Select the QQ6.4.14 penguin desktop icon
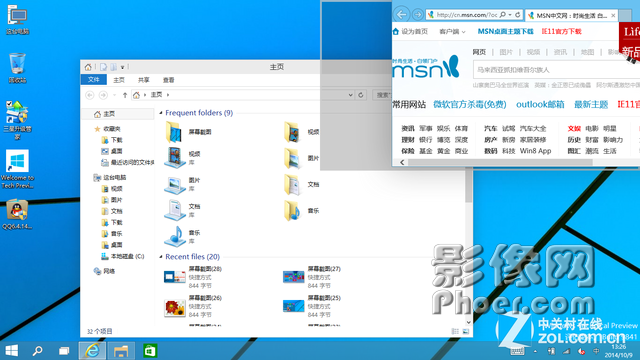The width and height of the screenshot is (640, 360). pyautogui.click(x=17, y=214)
